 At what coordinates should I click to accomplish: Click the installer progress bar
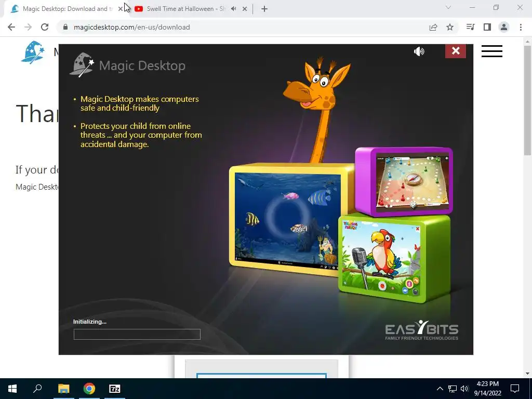pos(137,334)
